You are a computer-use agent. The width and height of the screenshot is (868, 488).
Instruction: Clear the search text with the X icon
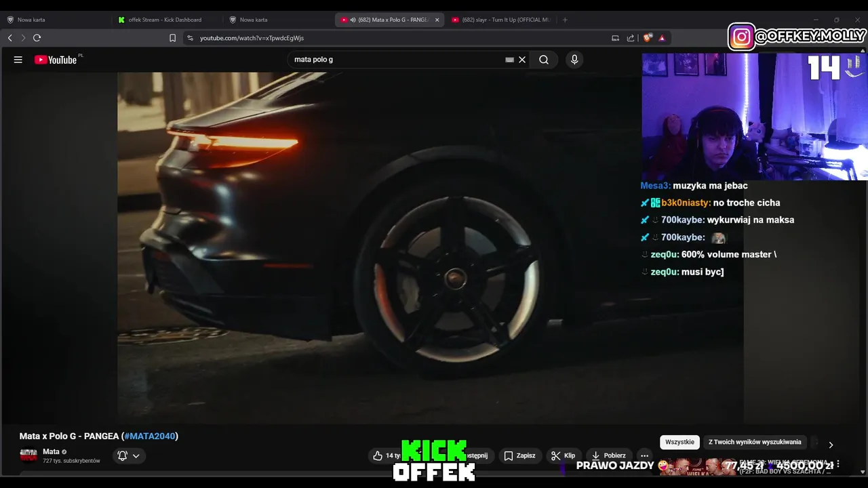tap(522, 60)
